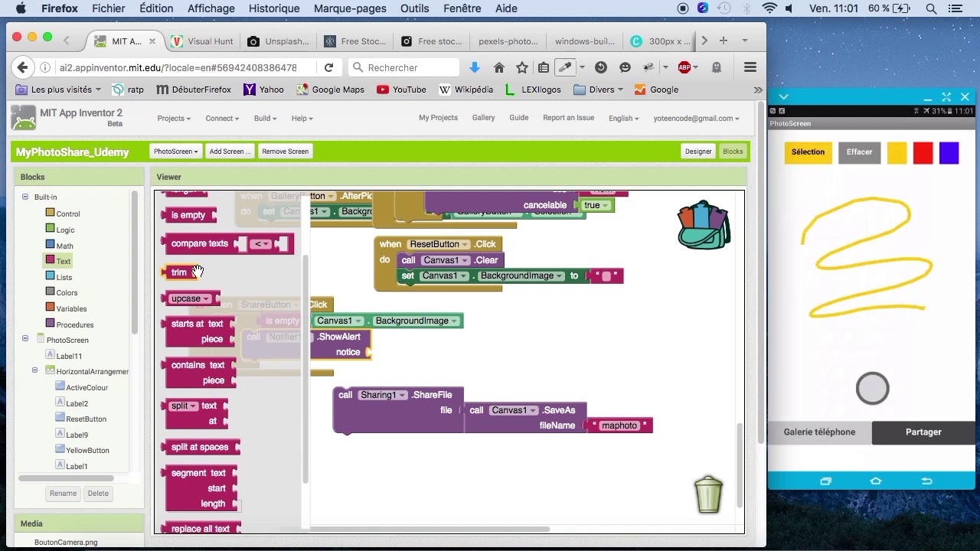The width and height of the screenshot is (980, 551).
Task: Open the Gallery link
Action: point(483,118)
